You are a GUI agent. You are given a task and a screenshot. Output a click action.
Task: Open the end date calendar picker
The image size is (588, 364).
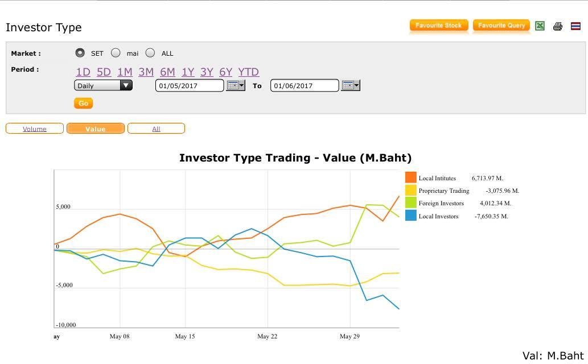click(350, 85)
